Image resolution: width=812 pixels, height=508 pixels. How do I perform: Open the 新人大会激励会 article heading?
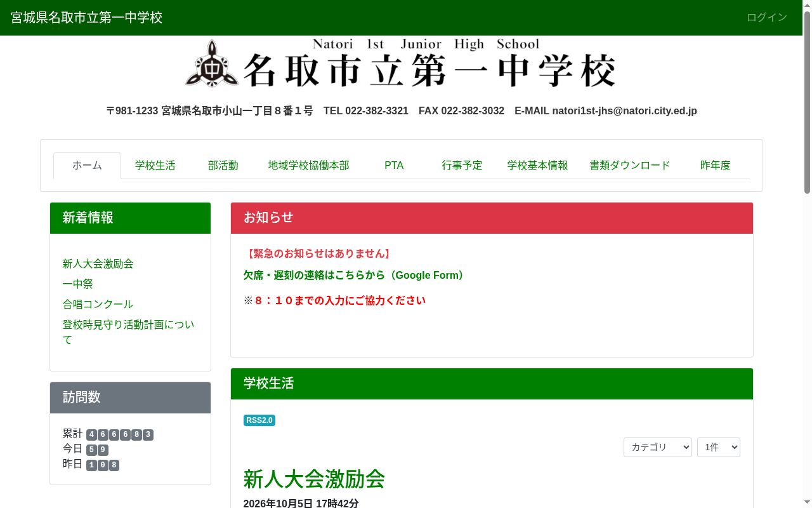314,479
